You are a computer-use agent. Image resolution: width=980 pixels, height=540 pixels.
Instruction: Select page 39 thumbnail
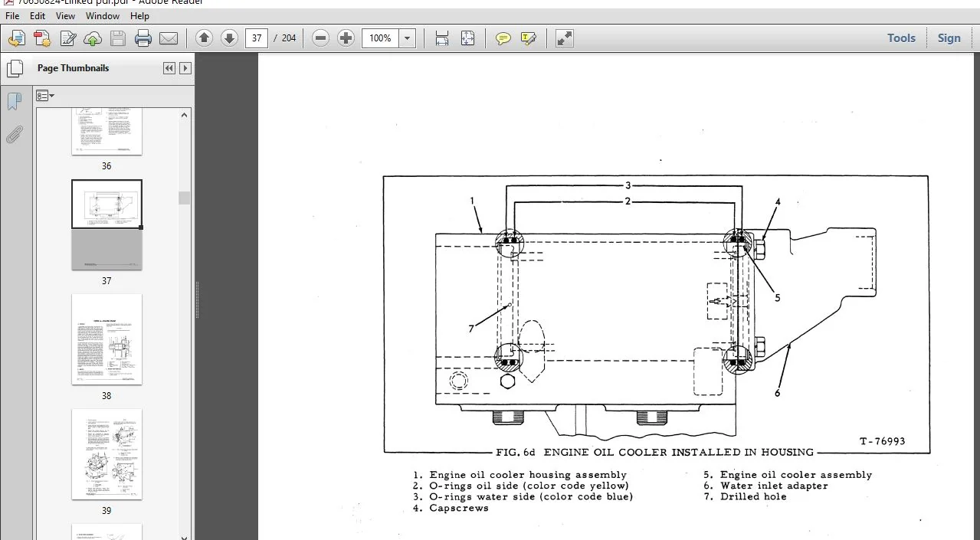[x=107, y=454]
